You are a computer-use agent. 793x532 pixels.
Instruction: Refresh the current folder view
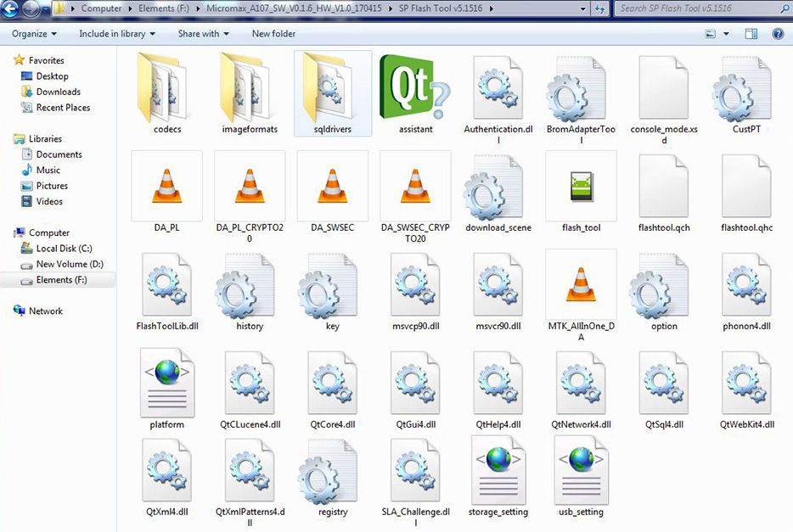(599, 8)
